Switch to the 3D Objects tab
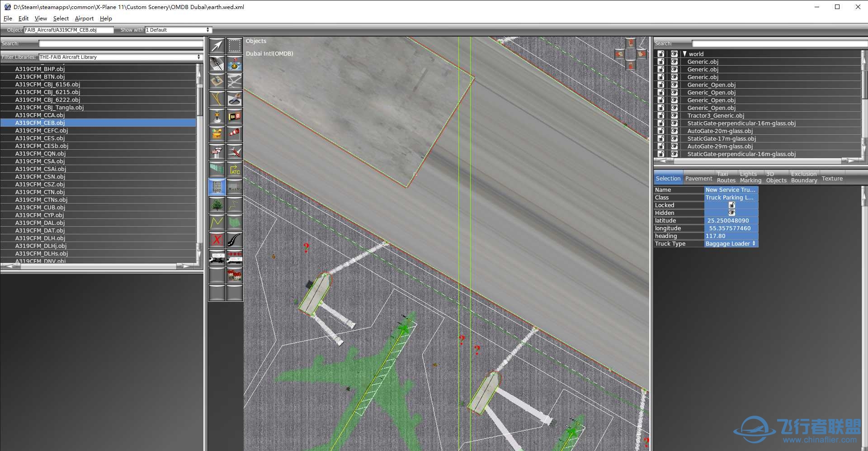Screen dimensions: 868x451 (776, 177)
